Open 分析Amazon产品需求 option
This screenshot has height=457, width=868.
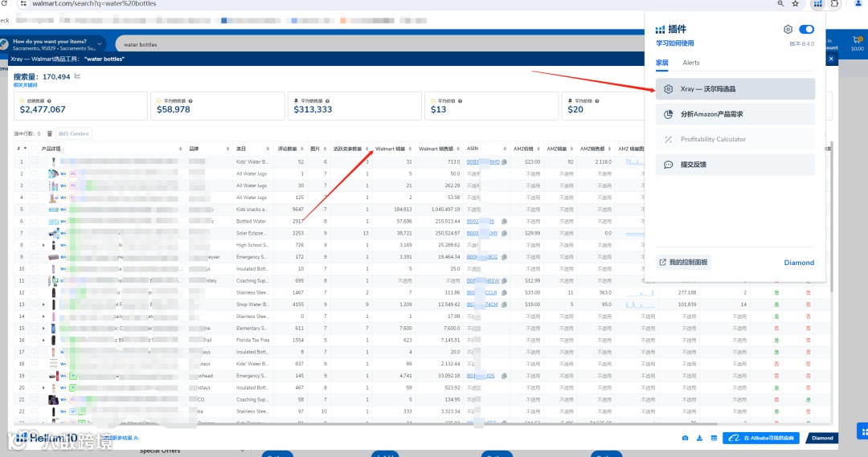[735, 114]
